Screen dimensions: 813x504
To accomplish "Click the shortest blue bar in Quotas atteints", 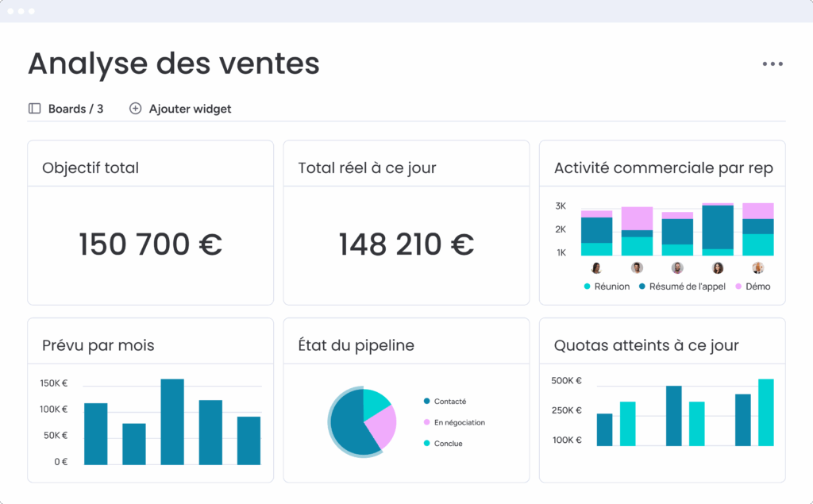I will click(x=604, y=429).
